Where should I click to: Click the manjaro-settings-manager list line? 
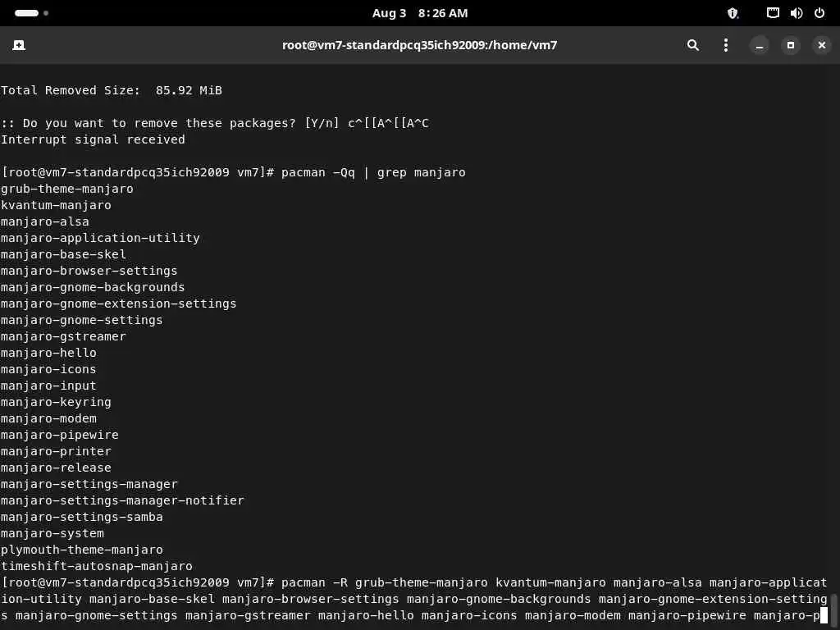(89, 484)
